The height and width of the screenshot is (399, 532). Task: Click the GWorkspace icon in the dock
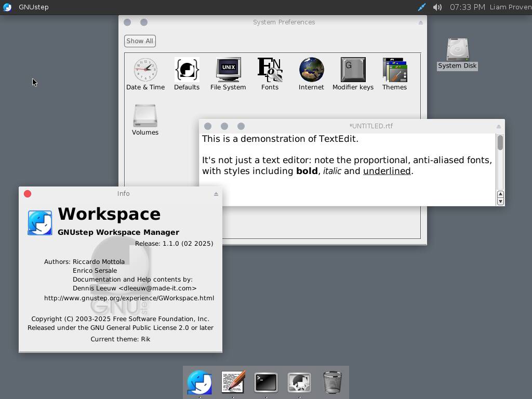coord(199,382)
